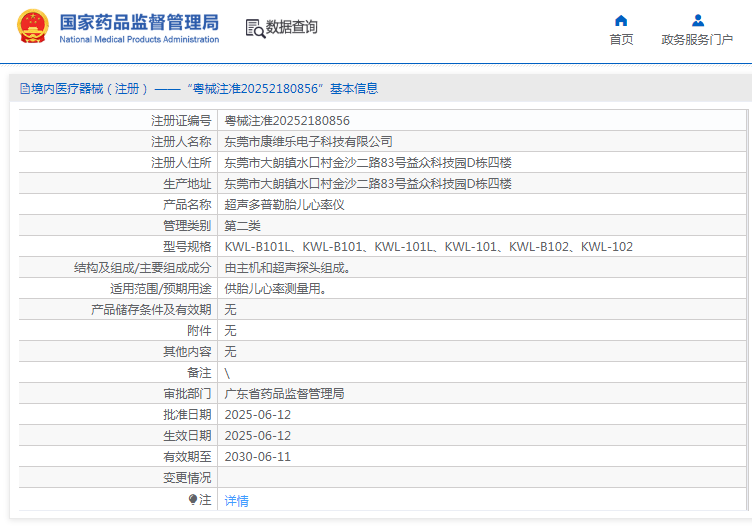Screen dimensions: 752x526
Task: Click the 数据查询 title text
Action: click(292, 28)
